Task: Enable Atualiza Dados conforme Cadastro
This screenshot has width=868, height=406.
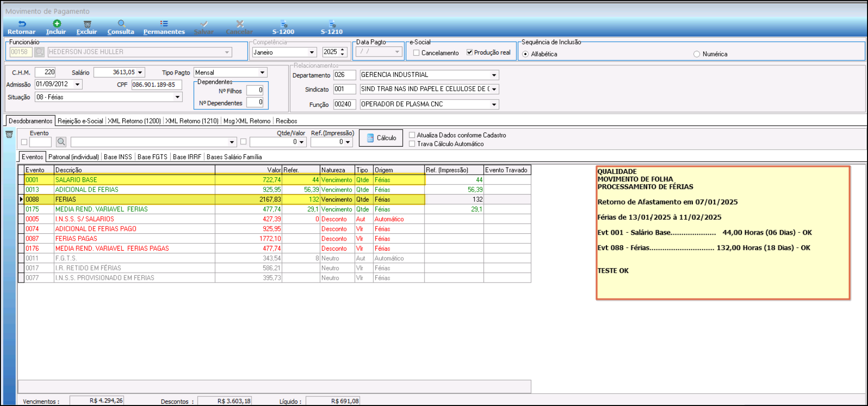Action: click(x=412, y=135)
